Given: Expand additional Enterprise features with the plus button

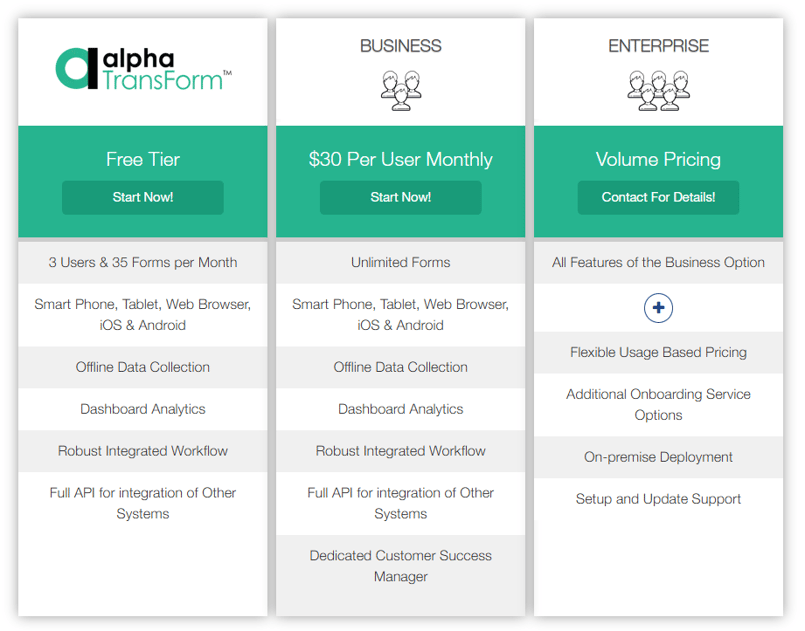Looking at the screenshot, I should [x=658, y=308].
